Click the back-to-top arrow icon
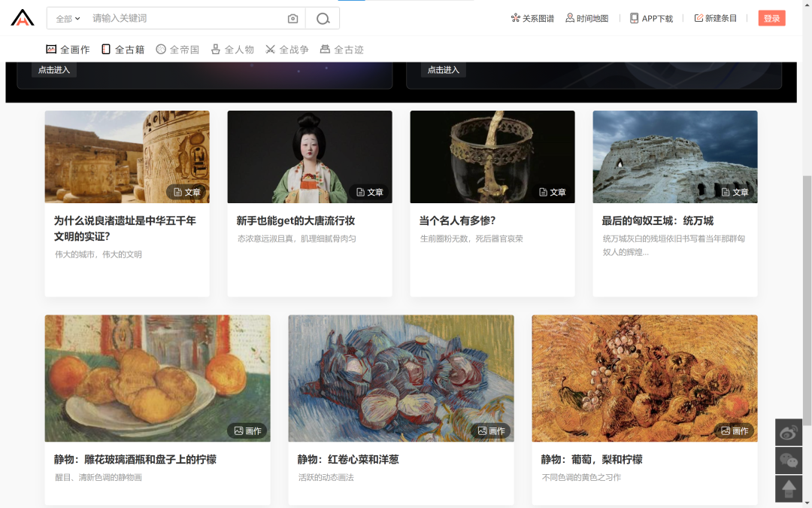812x508 pixels. pos(788,488)
